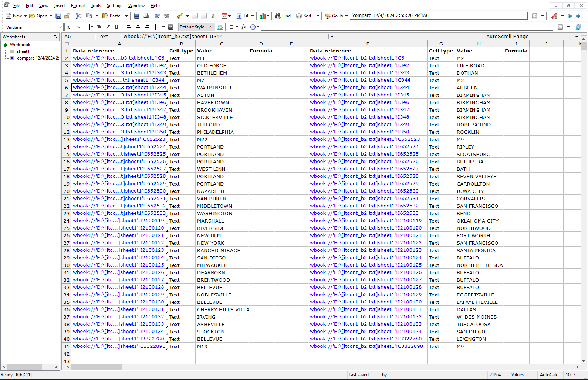Click the edit style icon beside Default Style
Viewport: 588px width, 380px height.
[x=220, y=27]
